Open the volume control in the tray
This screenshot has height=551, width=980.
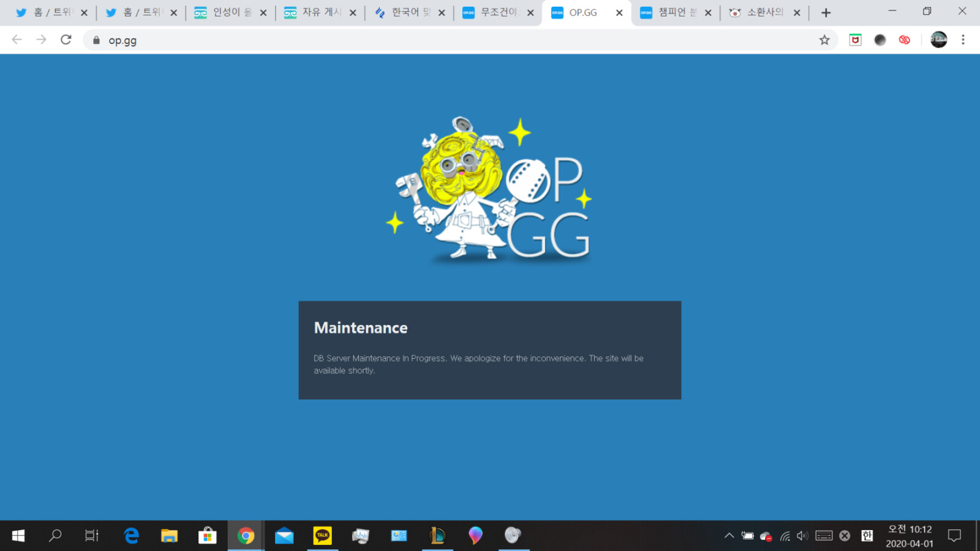802,536
